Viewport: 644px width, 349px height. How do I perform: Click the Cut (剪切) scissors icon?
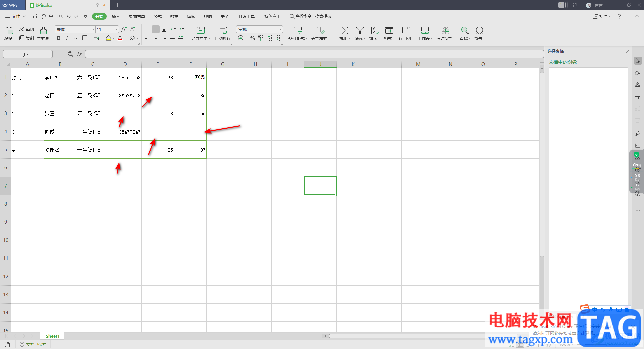(x=22, y=30)
